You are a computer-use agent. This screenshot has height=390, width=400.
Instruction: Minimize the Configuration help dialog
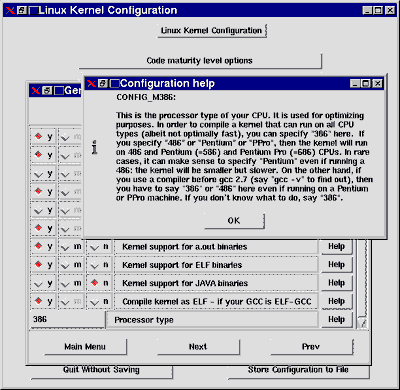tap(355, 84)
